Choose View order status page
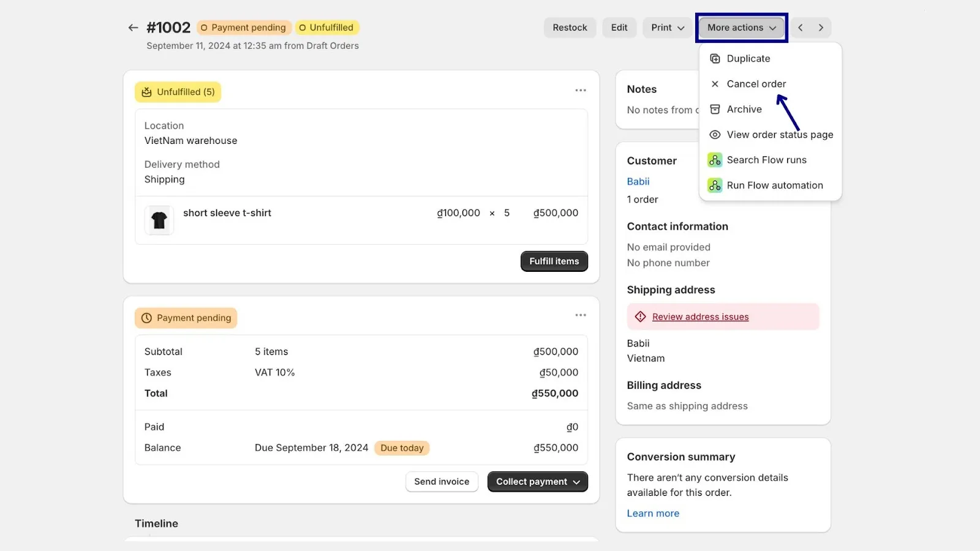Viewport: 980px width, 551px height. 771,135
